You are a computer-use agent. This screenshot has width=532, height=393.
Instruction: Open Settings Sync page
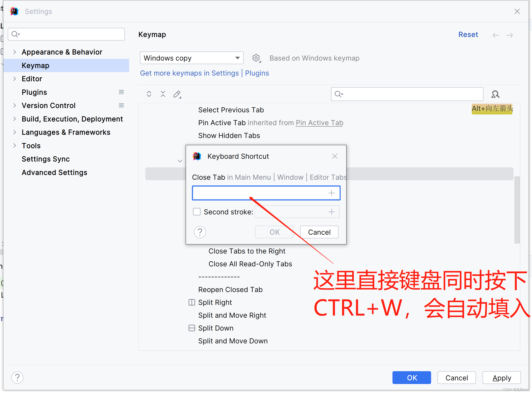click(46, 159)
